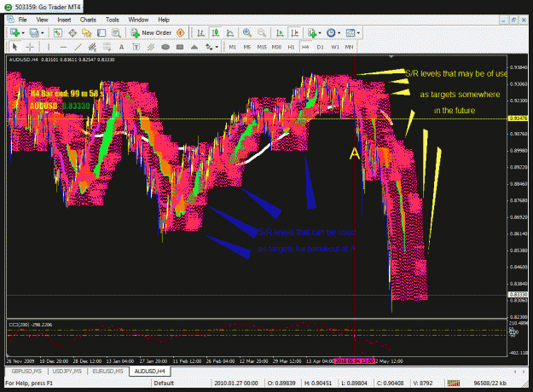This screenshot has width=533, height=392.
Task: Switch to GBPUSD,M5 chart tab
Action: [26, 372]
